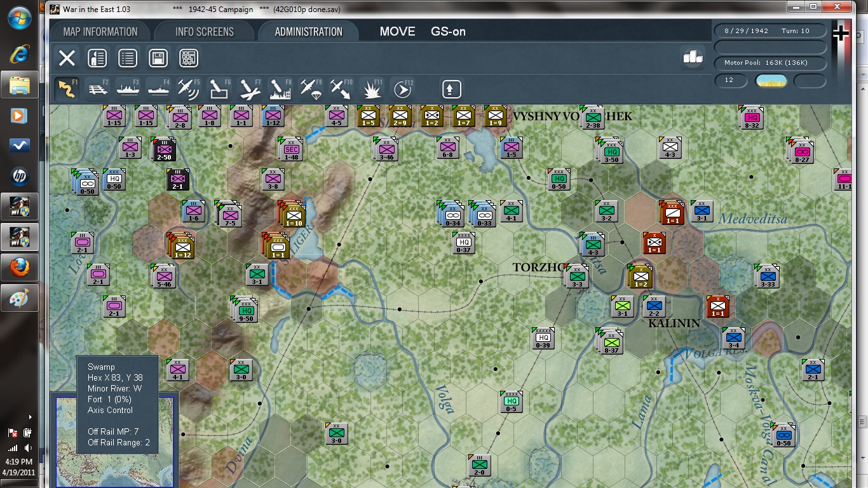Image resolution: width=868 pixels, height=488 pixels.
Task: Open the Windows Start menu orb
Action: tap(20, 17)
